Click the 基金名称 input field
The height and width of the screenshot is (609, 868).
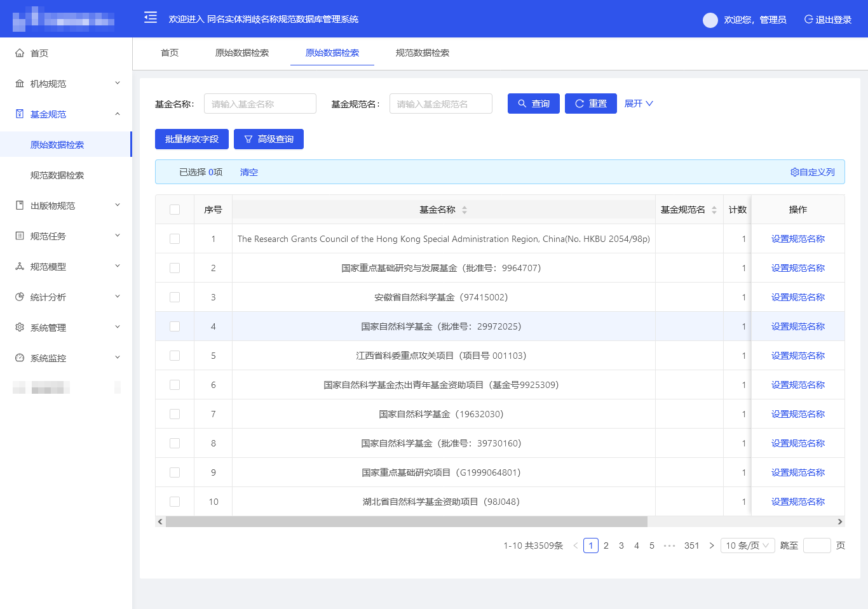point(260,104)
